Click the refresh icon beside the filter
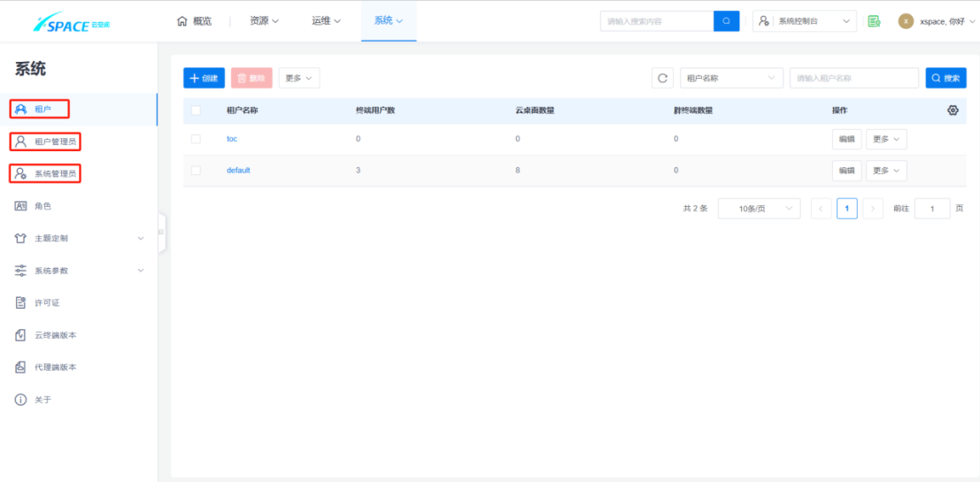This screenshot has width=980, height=482. pos(662,78)
